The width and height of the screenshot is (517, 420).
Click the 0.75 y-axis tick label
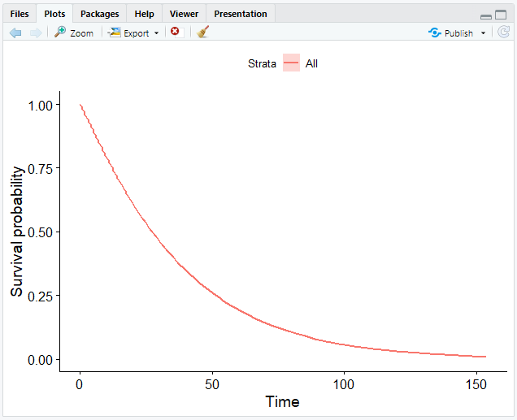(x=40, y=169)
